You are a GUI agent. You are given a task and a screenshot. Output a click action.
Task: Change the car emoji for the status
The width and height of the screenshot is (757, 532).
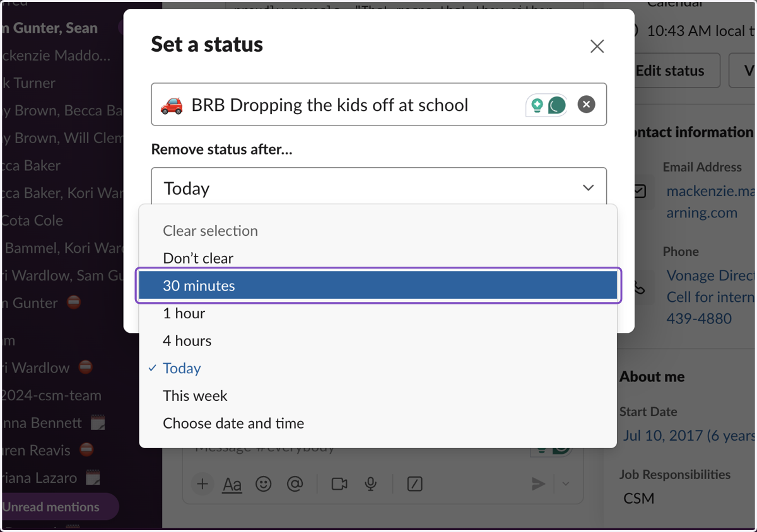171,105
